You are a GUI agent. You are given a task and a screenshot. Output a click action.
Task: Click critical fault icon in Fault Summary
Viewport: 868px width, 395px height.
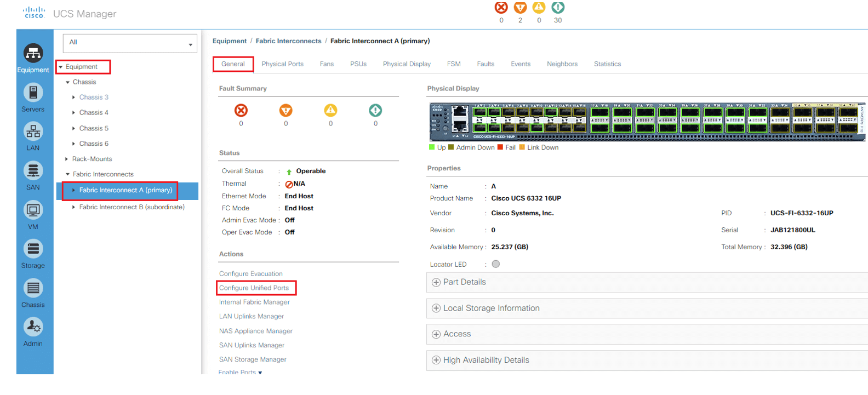click(241, 111)
